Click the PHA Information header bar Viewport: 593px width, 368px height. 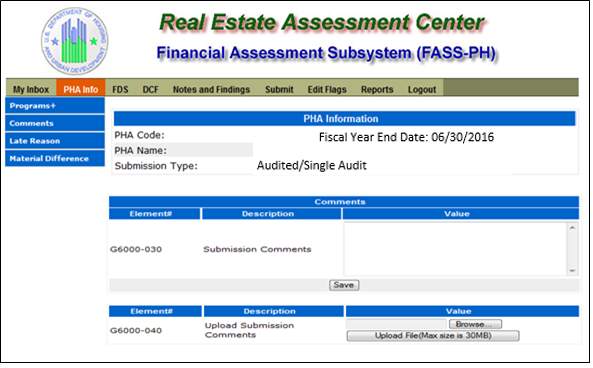coord(345,119)
